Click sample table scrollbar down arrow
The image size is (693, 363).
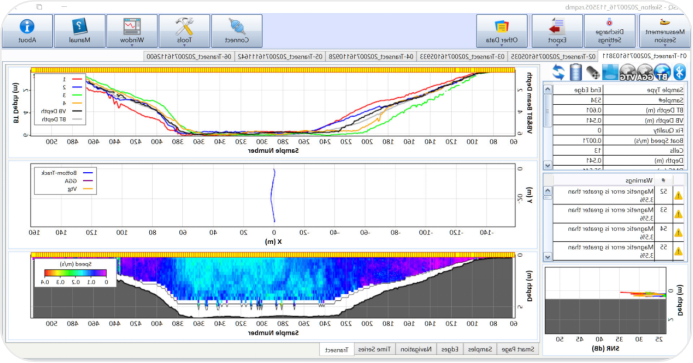click(x=548, y=165)
